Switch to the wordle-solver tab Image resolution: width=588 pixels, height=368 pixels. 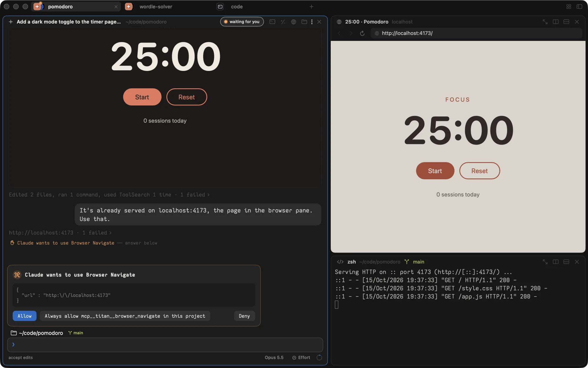click(x=156, y=6)
